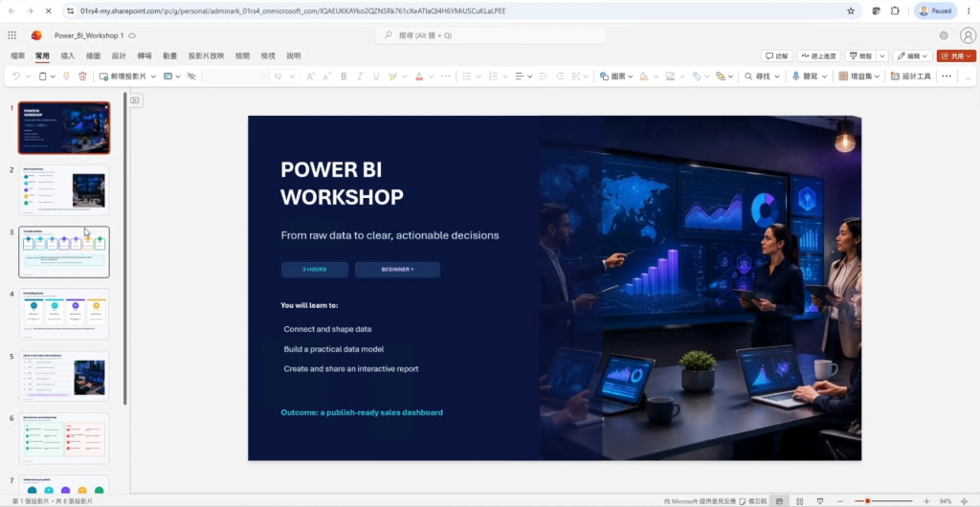Collapse the slide thumbnail pane toggle
The width and height of the screenshot is (980, 507).
pos(135,99)
